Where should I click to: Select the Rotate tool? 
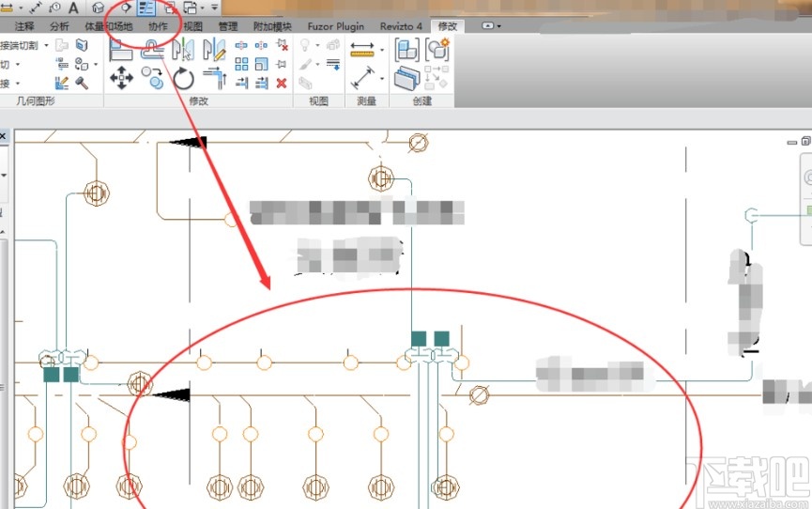[183, 78]
